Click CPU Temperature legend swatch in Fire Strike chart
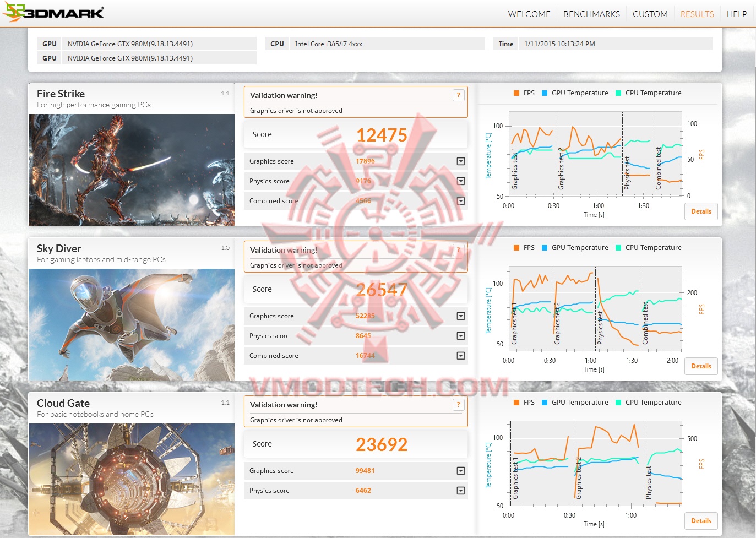The width and height of the screenshot is (756, 538). pyautogui.click(x=618, y=93)
